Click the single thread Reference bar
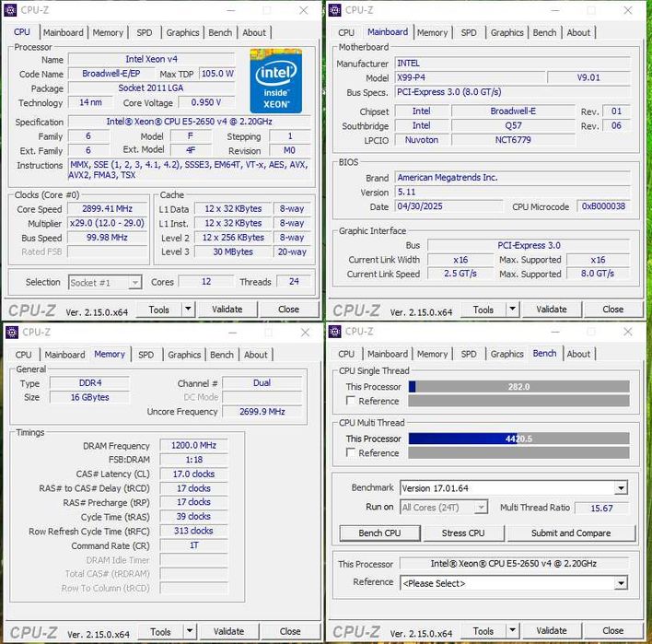 point(518,401)
